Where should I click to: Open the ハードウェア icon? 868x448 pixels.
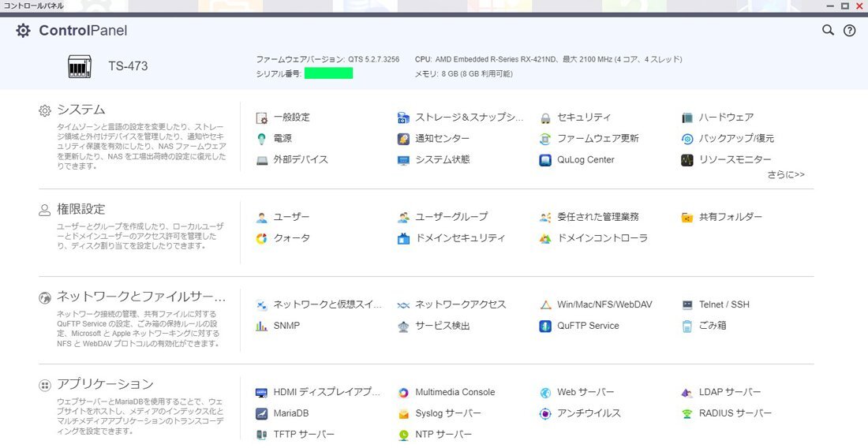coord(687,118)
